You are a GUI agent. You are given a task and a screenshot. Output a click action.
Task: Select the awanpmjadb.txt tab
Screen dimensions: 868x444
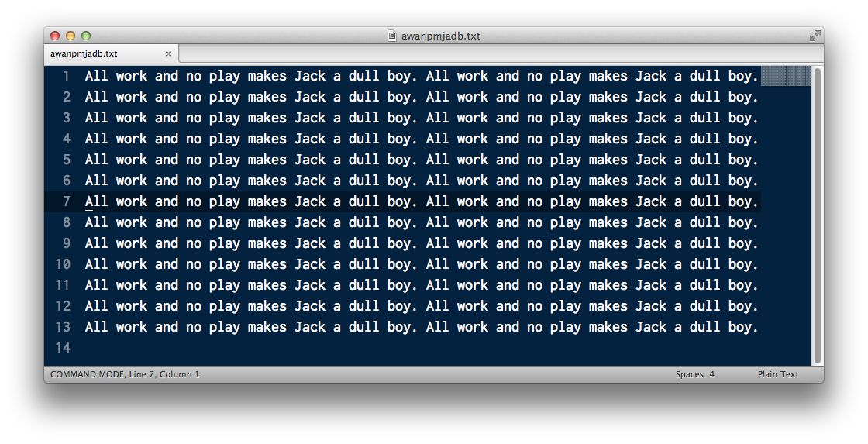pyautogui.click(x=111, y=53)
